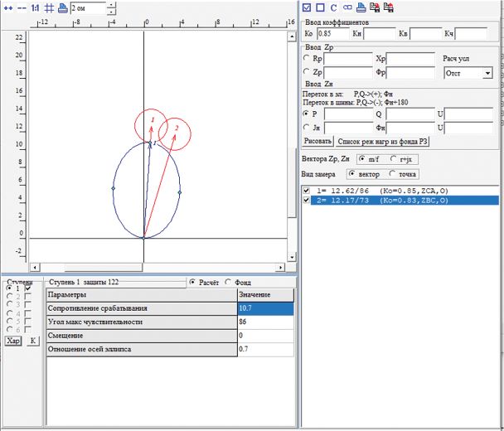The image size is (504, 431).
Task: Click the Q input field
Action: coord(410,114)
